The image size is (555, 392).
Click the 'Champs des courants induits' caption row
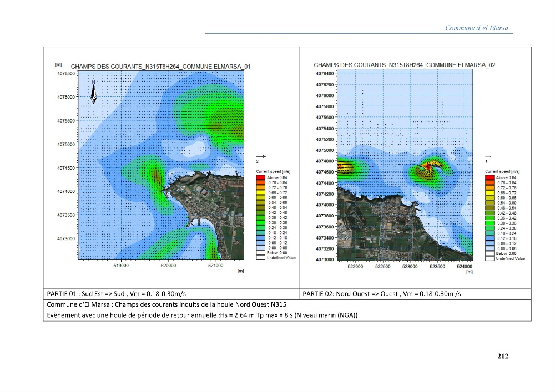tap(287, 305)
